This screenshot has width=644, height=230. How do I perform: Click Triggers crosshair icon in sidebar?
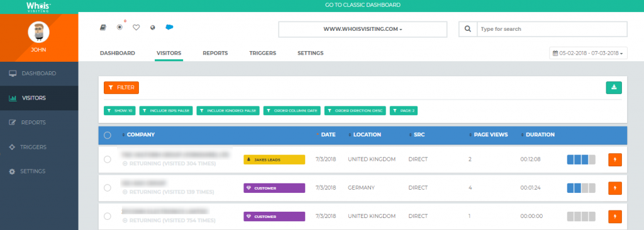13,147
